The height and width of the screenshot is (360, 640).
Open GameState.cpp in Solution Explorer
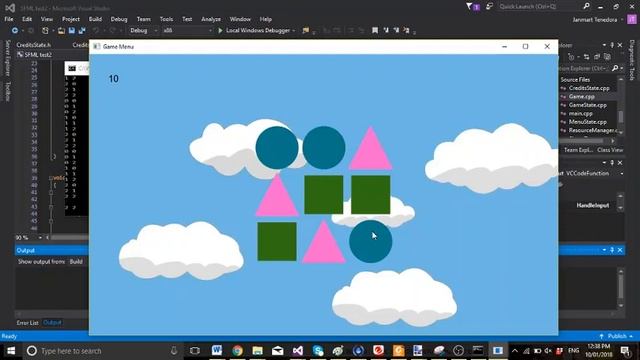coord(587,105)
